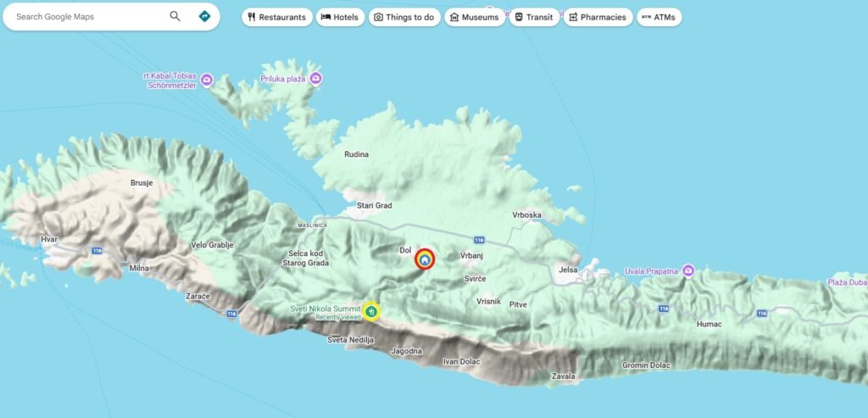The height and width of the screenshot is (418, 868).
Task: Click the Pitve village label
Action: coord(518,304)
